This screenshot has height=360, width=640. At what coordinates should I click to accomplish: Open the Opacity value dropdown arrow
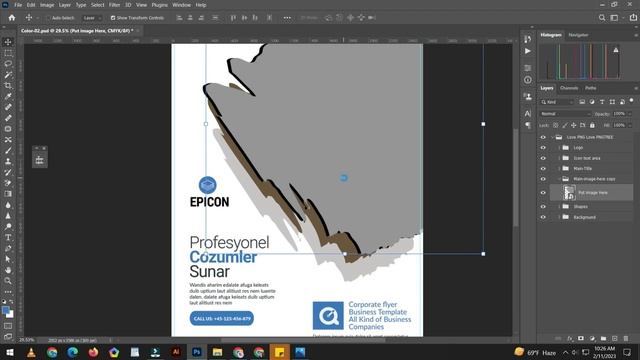630,114
